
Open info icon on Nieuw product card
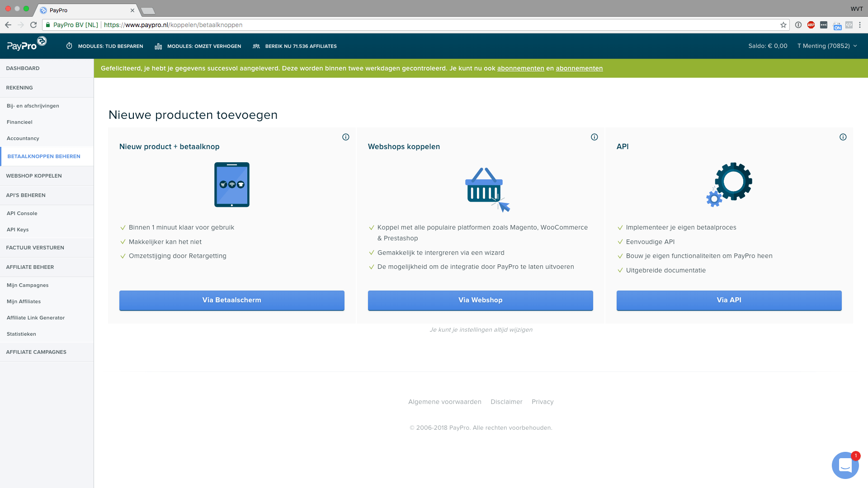(x=346, y=137)
